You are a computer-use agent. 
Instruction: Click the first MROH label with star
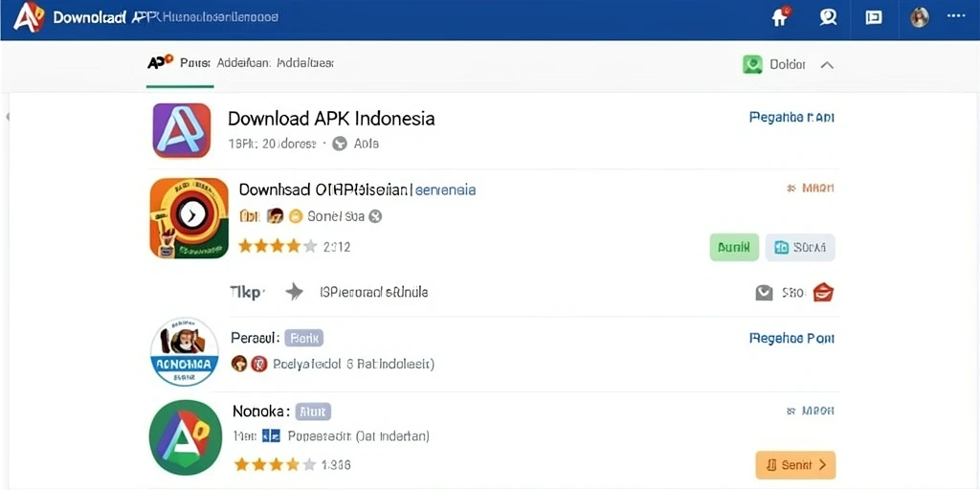810,188
